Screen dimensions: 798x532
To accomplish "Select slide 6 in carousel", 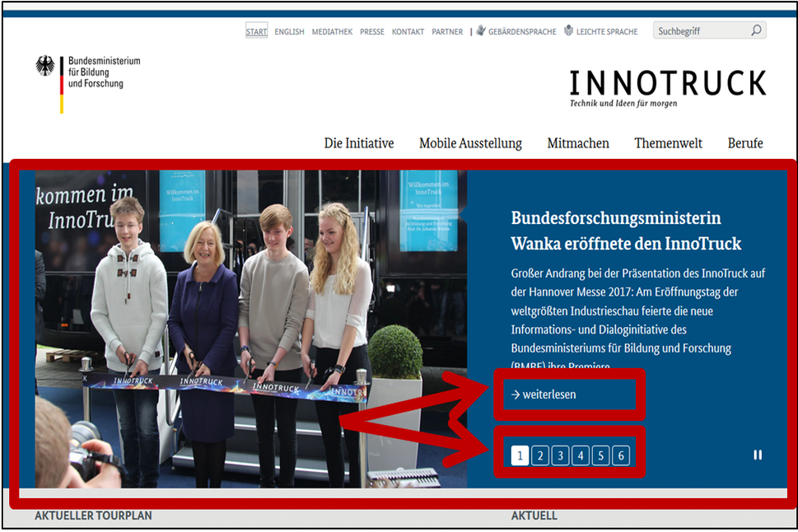I will tap(621, 455).
